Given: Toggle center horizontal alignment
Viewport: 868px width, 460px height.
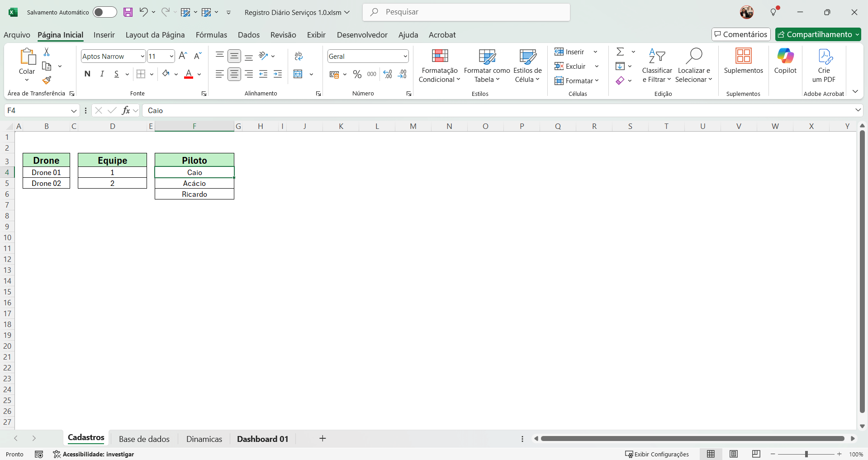Looking at the screenshot, I should point(234,74).
